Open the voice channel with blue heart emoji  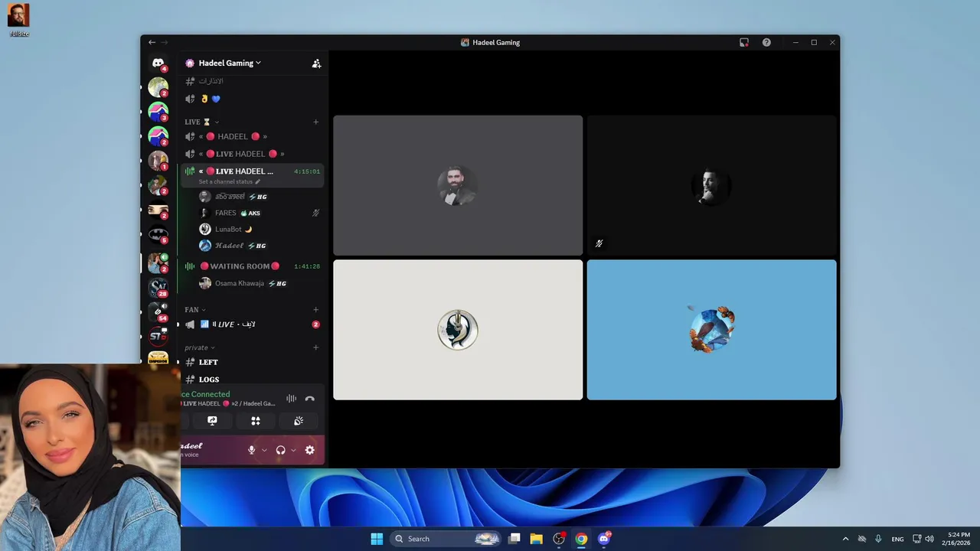click(251, 99)
